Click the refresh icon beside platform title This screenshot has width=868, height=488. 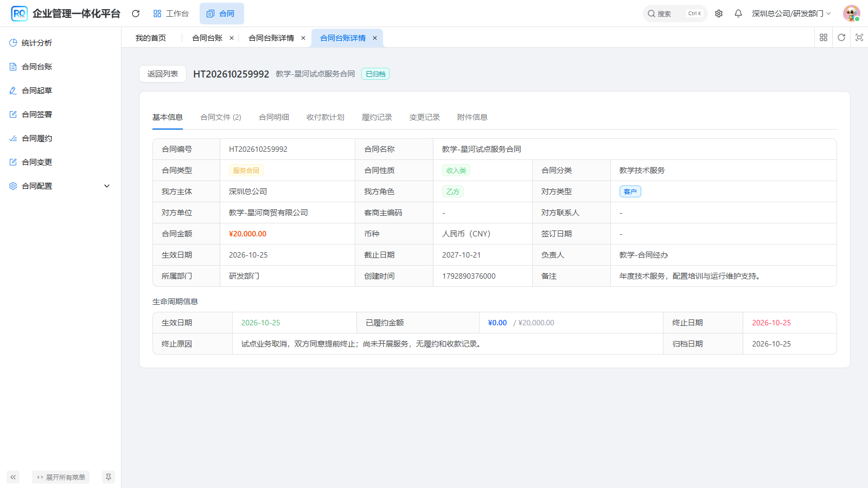[136, 14]
